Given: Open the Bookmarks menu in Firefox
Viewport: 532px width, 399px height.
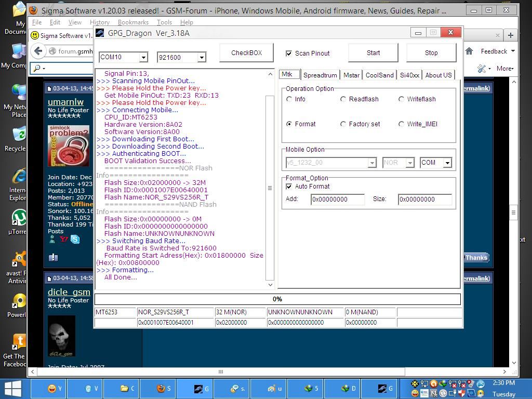Looking at the screenshot, I should (x=133, y=22).
